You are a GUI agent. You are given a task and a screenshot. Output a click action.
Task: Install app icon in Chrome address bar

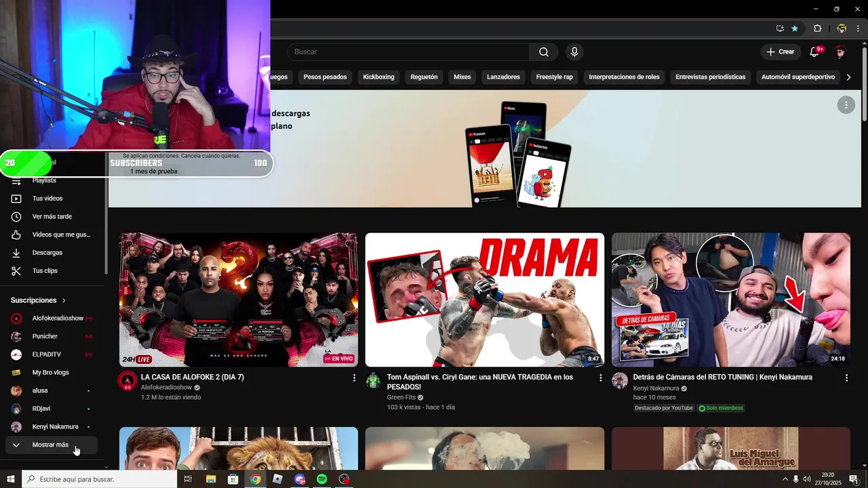pos(780,28)
